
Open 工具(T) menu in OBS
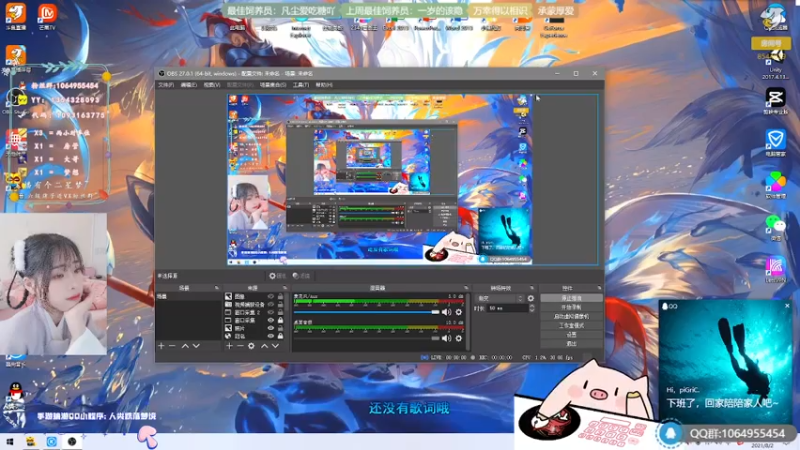(x=301, y=85)
